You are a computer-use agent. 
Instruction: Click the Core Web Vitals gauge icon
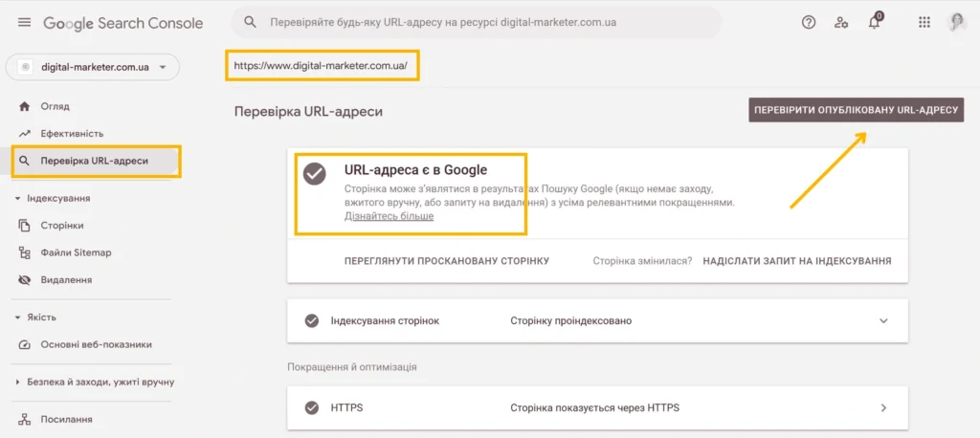pos(24,344)
